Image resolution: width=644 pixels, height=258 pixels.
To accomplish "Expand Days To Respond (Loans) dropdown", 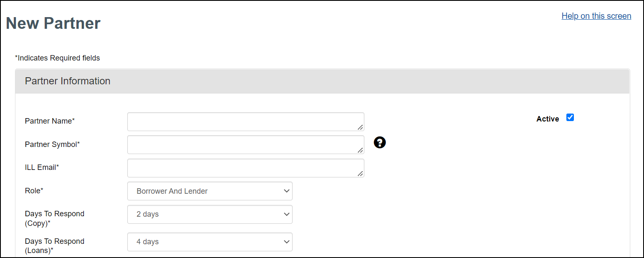I will click(210, 242).
